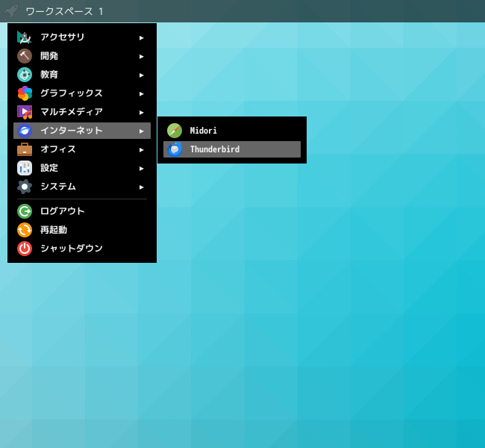The width and height of the screenshot is (485, 448).
Task: Expand the 開発 submenu arrow
Action: click(141, 56)
